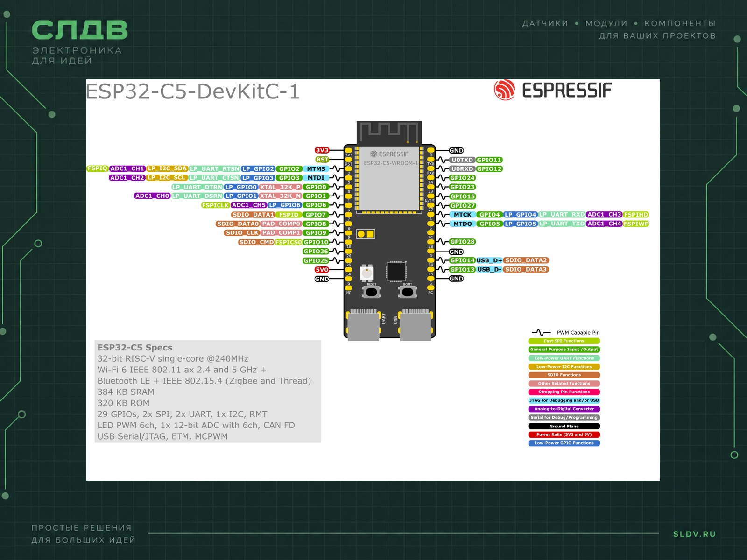Click the LP_I2C_SDA pin label
747x560 pixels.
point(167,168)
